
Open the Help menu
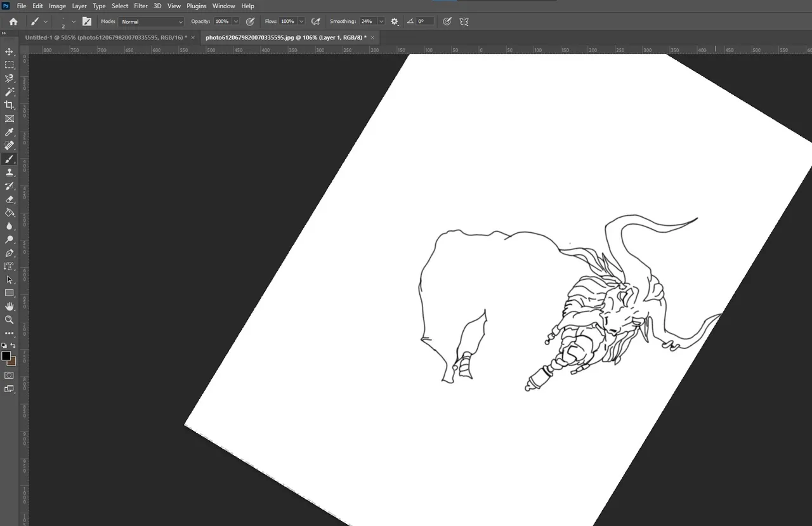coord(247,6)
